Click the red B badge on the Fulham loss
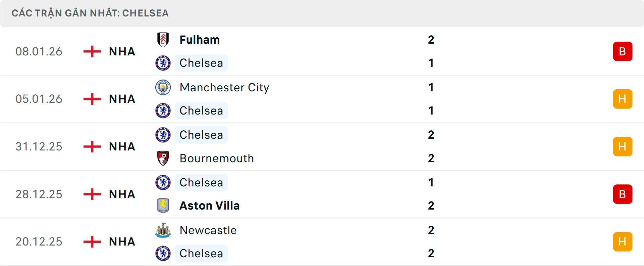The image size is (644, 266). click(623, 51)
